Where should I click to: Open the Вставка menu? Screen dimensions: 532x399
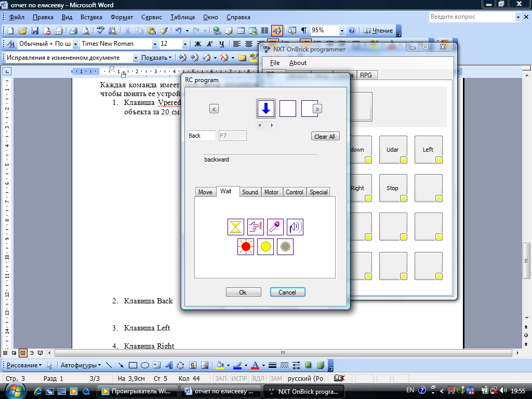pos(91,17)
